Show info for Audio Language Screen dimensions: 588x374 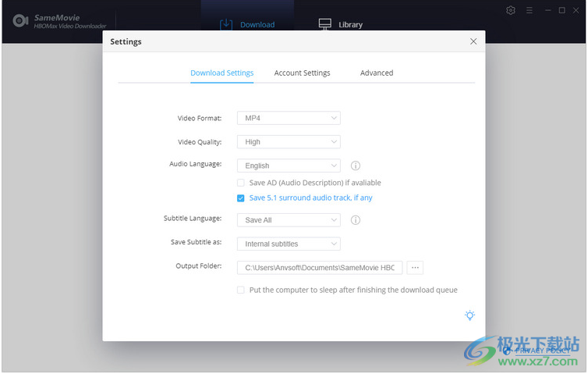coord(355,166)
